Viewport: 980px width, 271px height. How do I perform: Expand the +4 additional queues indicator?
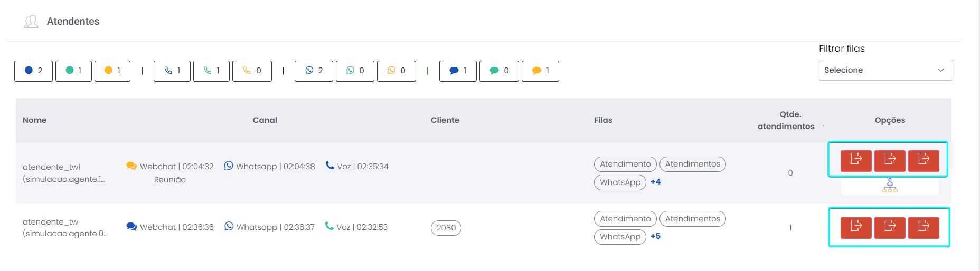click(655, 182)
